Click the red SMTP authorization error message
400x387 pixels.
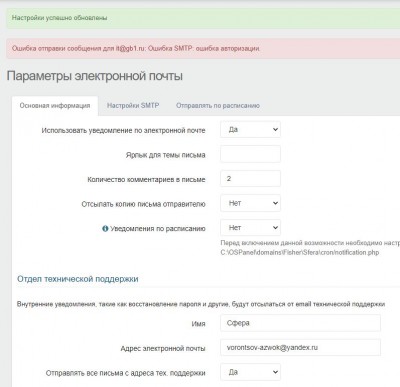(x=203, y=48)
